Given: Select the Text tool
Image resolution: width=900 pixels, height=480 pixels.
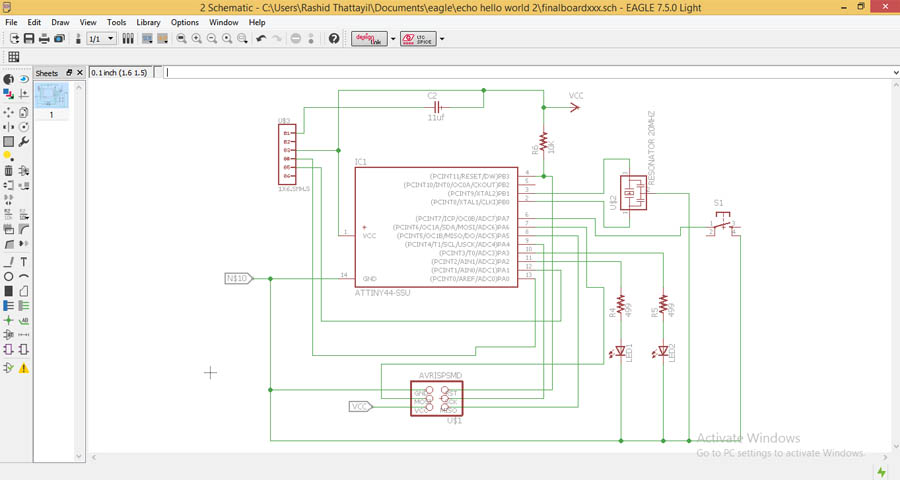Looking at the screenshot, I should click(x=24, y=262).
